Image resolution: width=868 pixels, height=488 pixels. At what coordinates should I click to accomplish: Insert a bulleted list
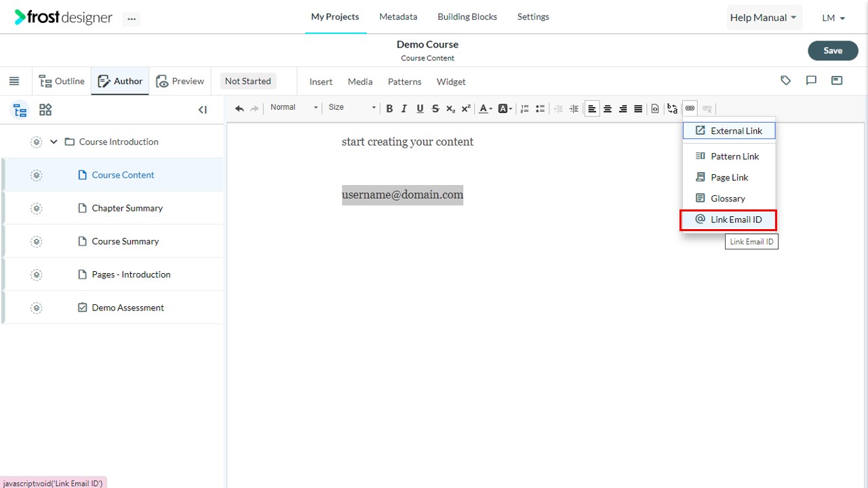(540, 108)
